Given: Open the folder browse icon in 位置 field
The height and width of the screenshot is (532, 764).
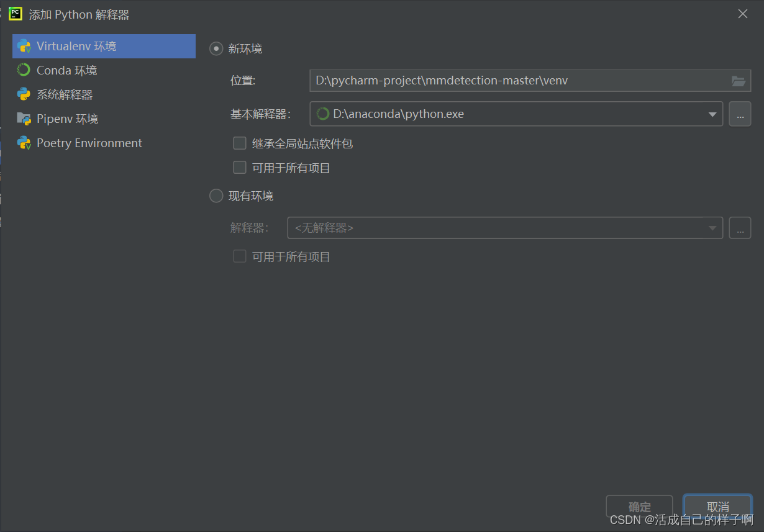Looking at the screenshot, I should point(739,81).
